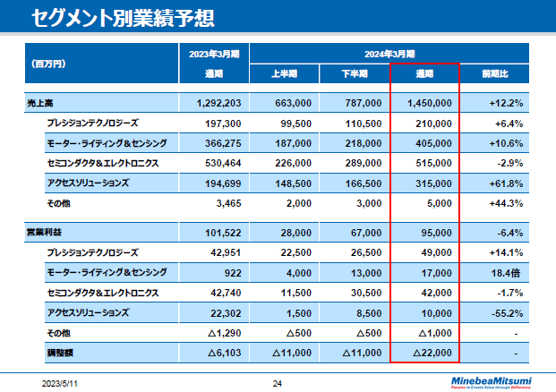The height and width of the screenshot is (392, 556).
Task: Click the 210,000 full-year cell
Action: (433, 124)
